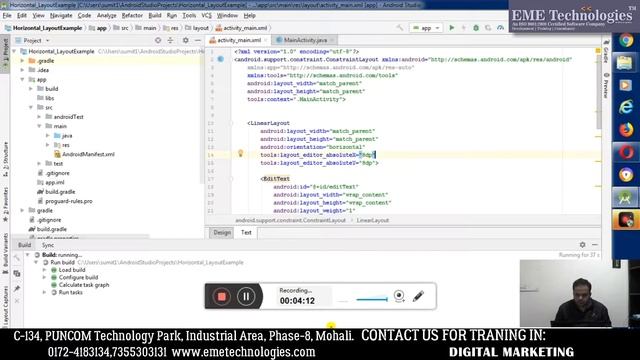640x360 pixels.
Task: Select the libs folder
Action: [x=49, y=98]
